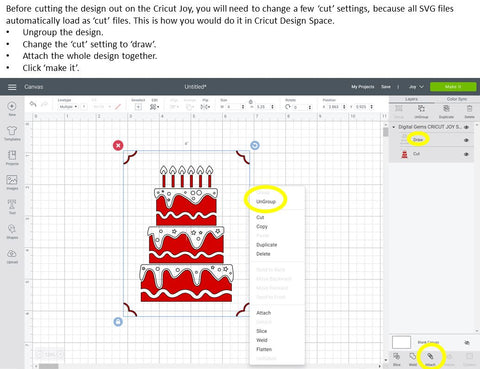Click the Duplicate icon in Layers panel
This screenshot has width=480, height=369.
coord(446,108)
